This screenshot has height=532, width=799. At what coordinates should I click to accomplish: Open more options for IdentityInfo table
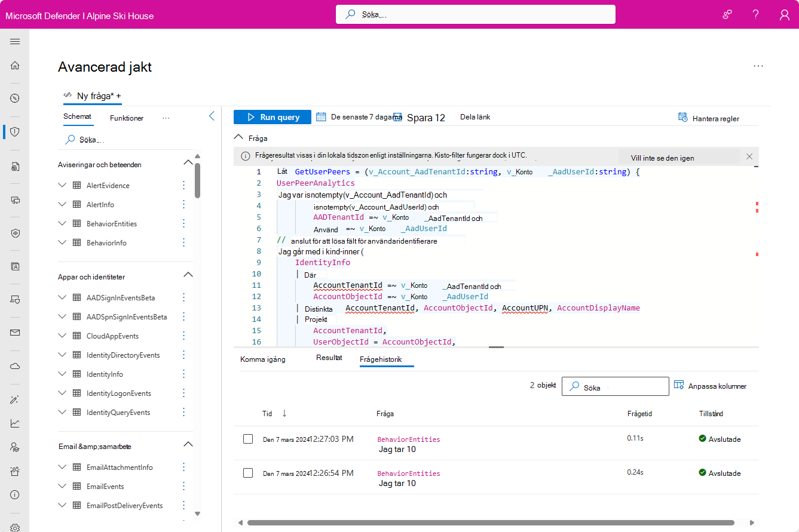(184, 374)
